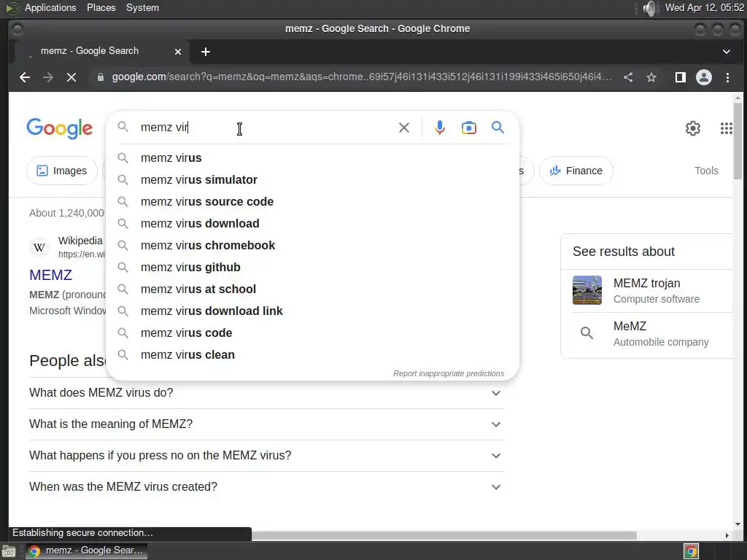This screenshot has height=560, width=747.
Task: Click the show desktop icon in bottom panel
Action: tap(9, 552)
